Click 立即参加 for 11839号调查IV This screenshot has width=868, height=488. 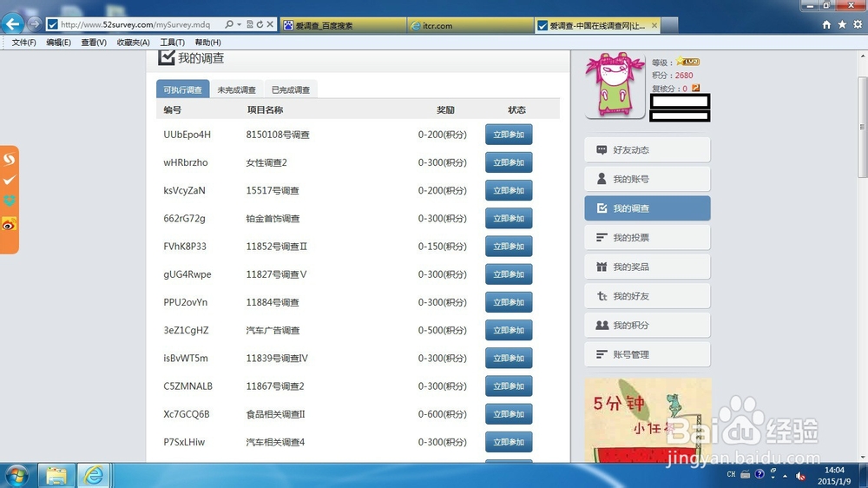pyautogui.click(x=509, y=359)
